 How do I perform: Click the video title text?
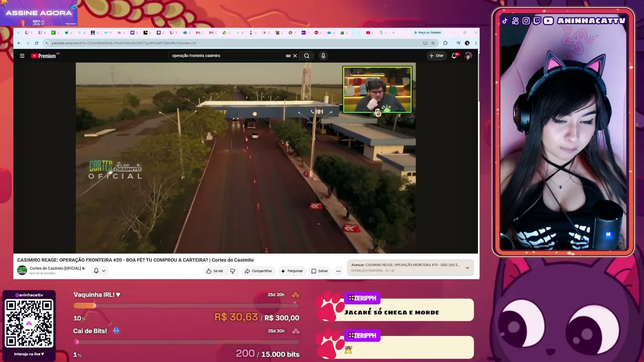tap(135, 260)
